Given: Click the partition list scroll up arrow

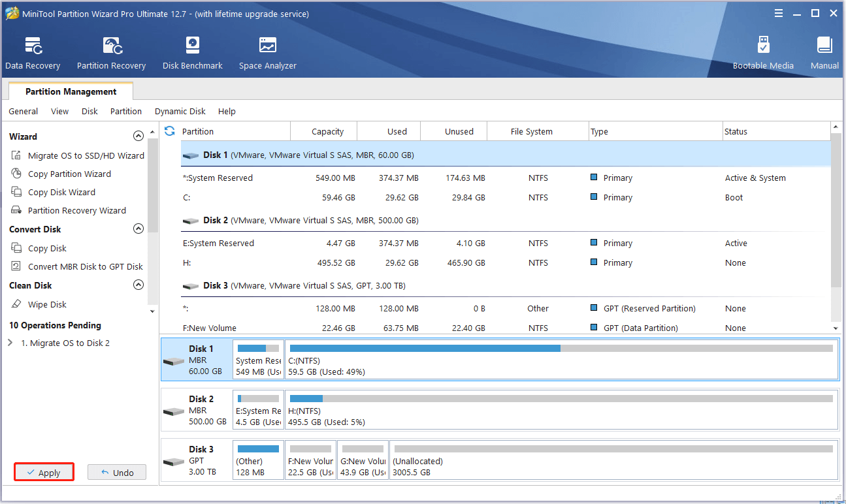Looking at the screenshot, I should coord(836,126).
